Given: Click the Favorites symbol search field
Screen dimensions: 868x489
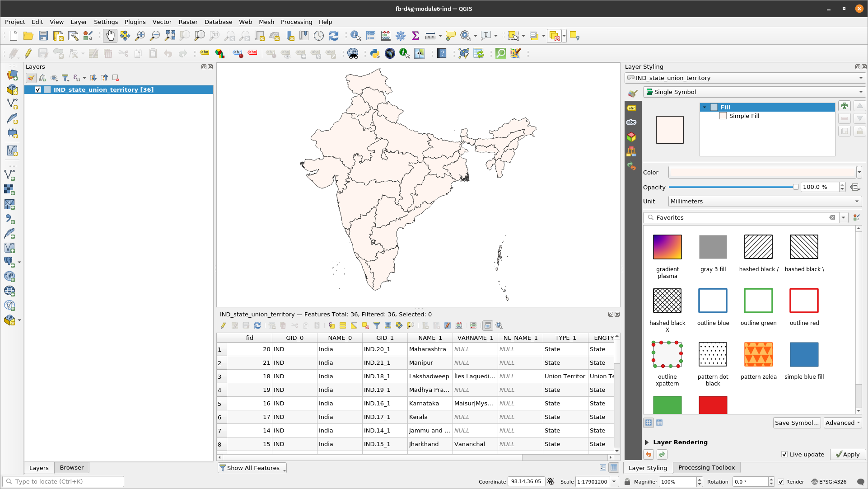Looking at the screenshot, I should point(741,217).
